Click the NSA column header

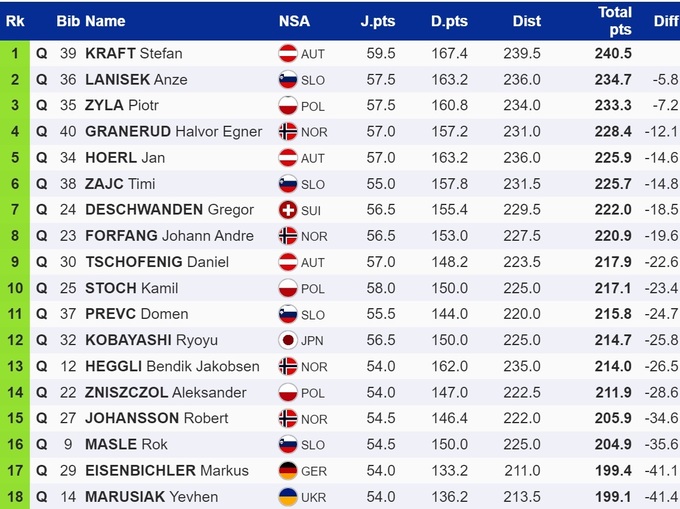point(294,21)
